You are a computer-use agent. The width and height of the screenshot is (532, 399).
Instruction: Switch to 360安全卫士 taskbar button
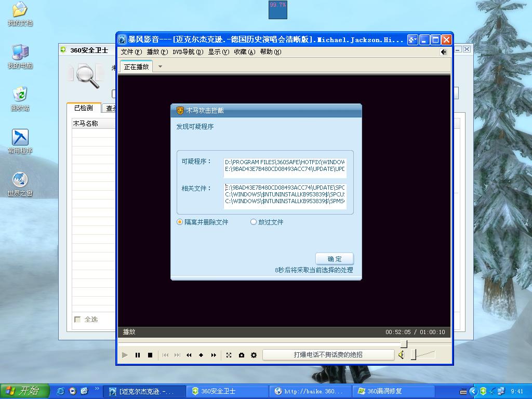(228, 392)
